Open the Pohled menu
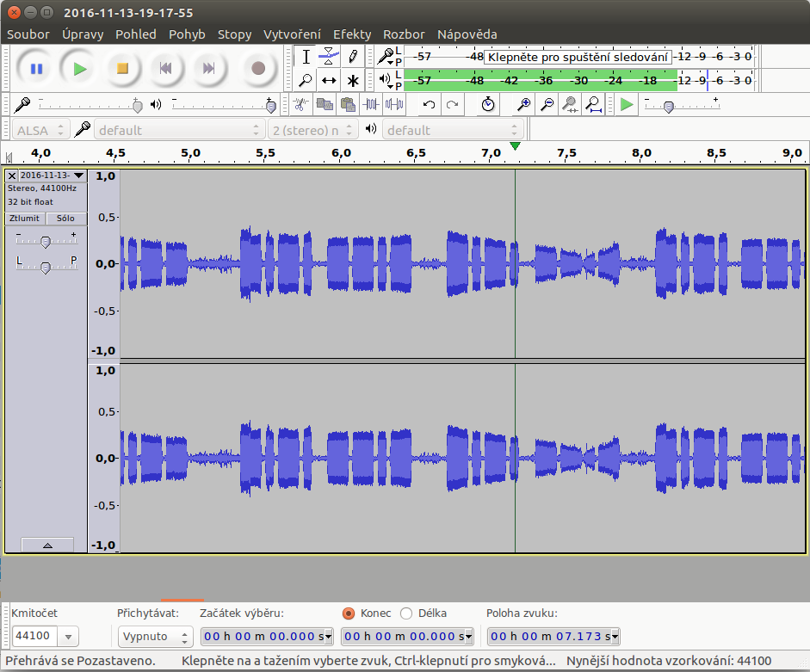 pyautogui.click(x=136, y=34)
